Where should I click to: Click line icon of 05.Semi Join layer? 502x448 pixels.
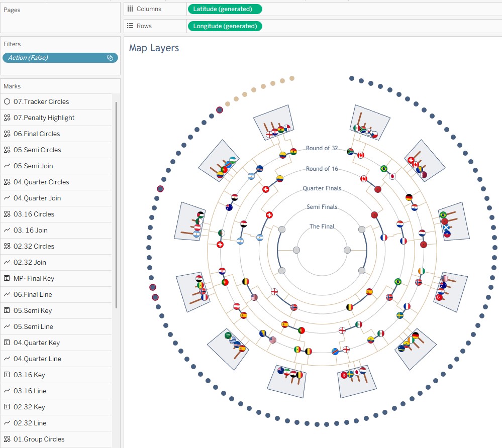(x=7, y=166)
